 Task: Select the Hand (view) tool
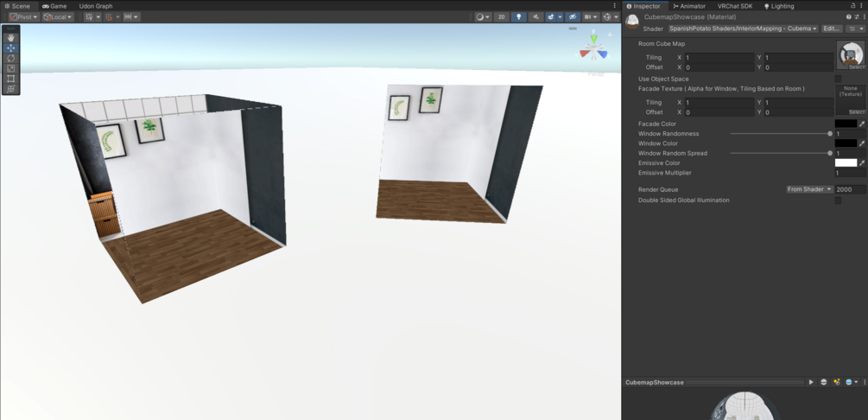[11, 38]
